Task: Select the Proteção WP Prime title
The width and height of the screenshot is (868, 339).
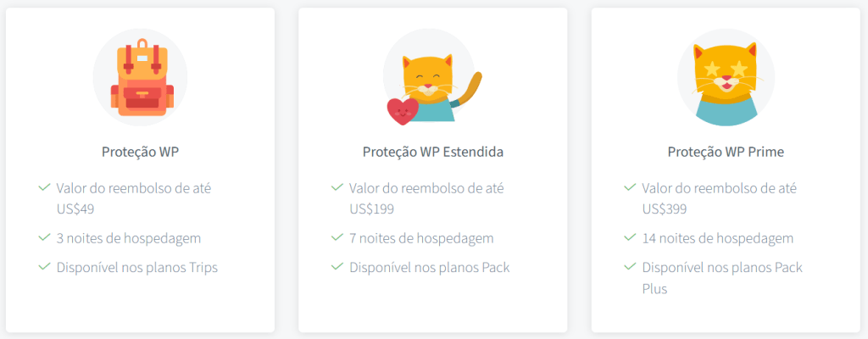Action: 726,153
